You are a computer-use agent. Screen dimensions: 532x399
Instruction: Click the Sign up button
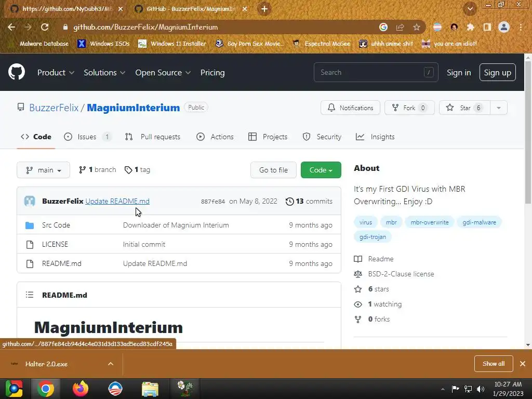point(497,72)
